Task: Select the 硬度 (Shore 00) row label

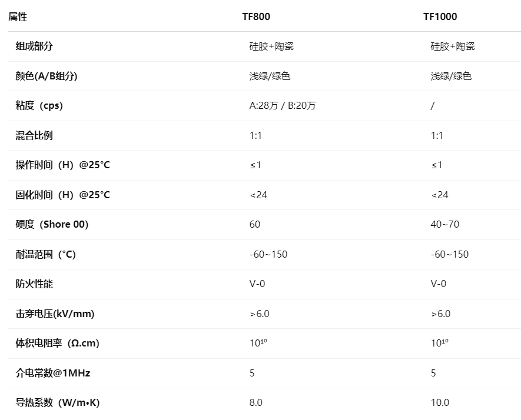Action: [x=52, y=225]
